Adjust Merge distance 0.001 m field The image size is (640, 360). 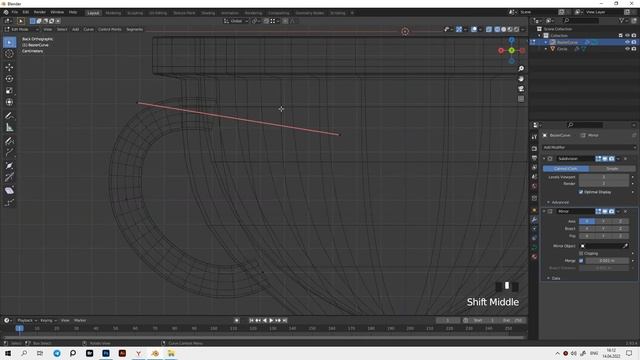tap(607, 261)
